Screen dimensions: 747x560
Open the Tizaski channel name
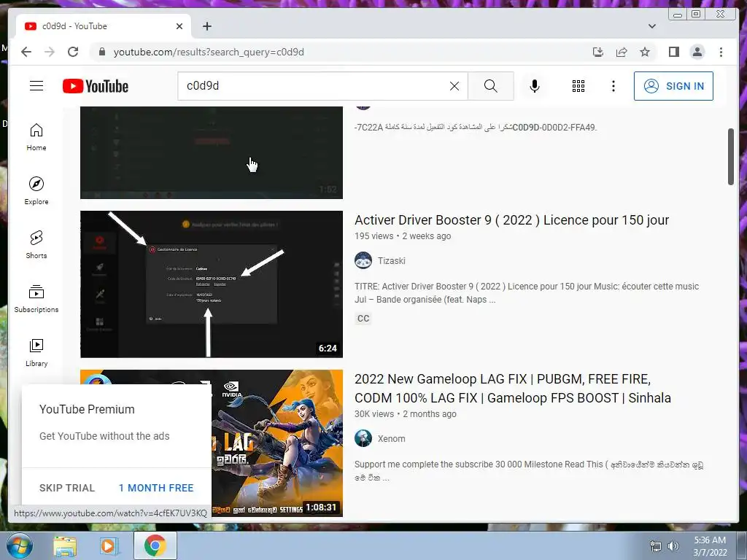(391, 260)
